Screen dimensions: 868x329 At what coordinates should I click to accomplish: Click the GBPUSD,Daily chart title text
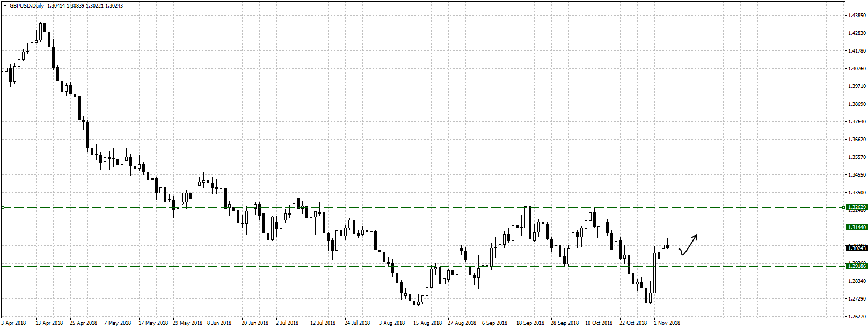(x=27, y=6)
